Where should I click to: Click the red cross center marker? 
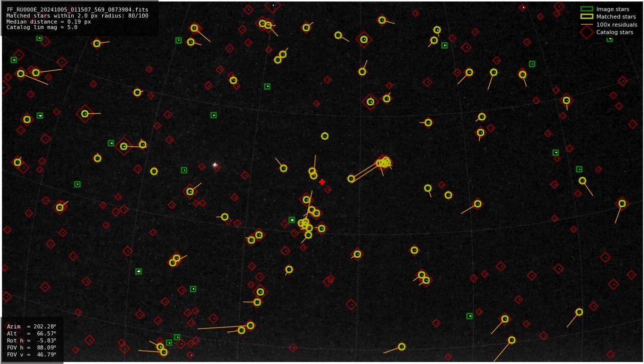tap(322, 182)
